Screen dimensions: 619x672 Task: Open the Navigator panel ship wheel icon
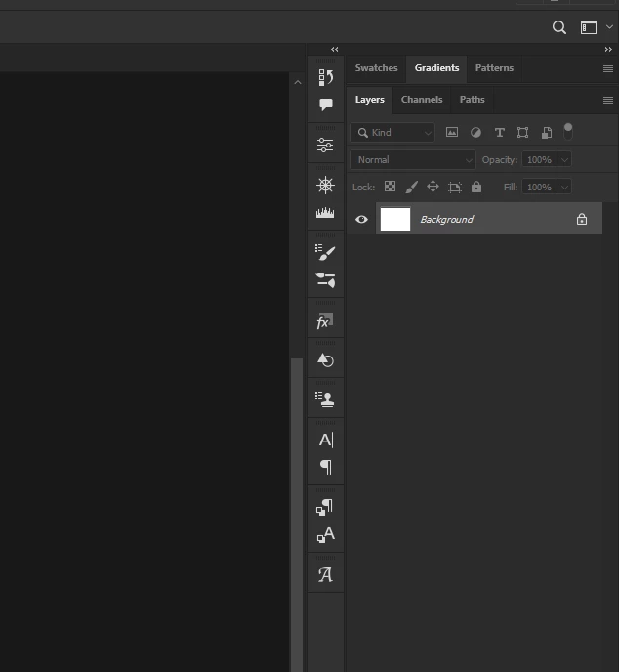[x=325, y=186]
